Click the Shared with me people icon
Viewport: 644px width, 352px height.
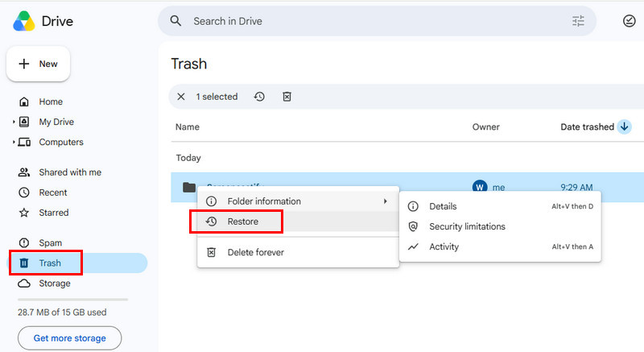24,172
